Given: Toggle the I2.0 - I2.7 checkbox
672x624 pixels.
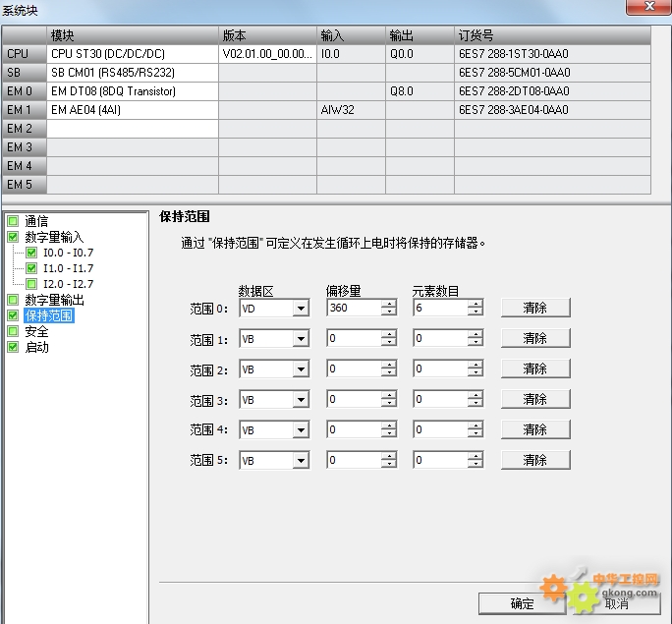Looking at the screenshot, I should coord(31,284).
